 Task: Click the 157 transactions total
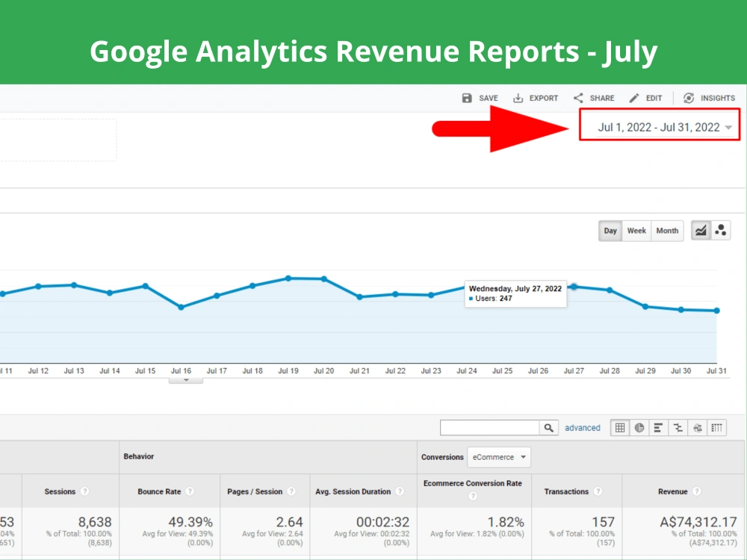pos(603,522)
